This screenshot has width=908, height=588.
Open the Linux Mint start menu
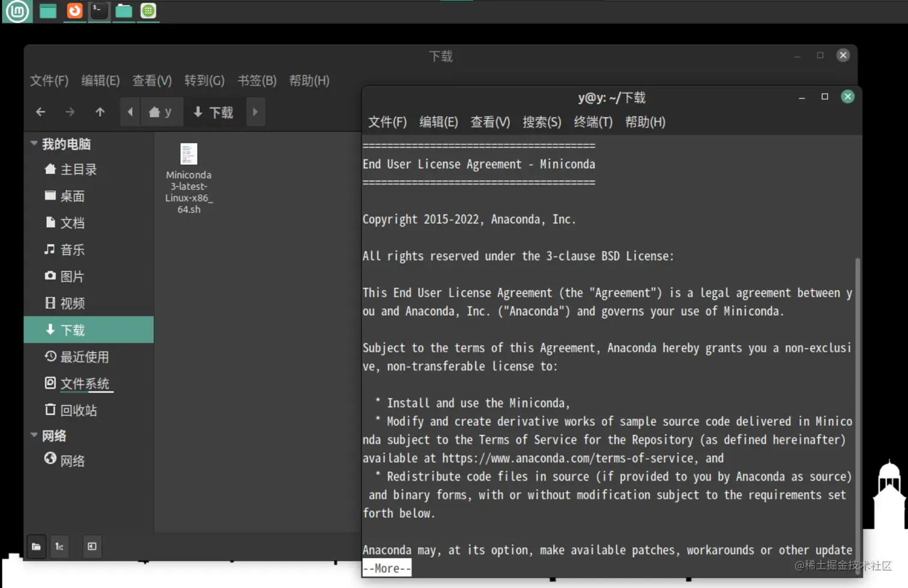point(17,11)
